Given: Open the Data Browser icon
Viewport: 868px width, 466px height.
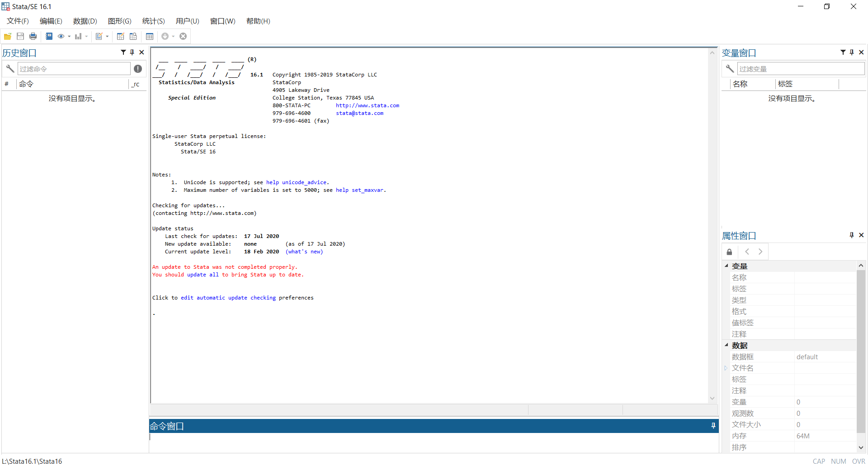Looking at the screenshot, I should pyautogui.click(x=133, y=36).
